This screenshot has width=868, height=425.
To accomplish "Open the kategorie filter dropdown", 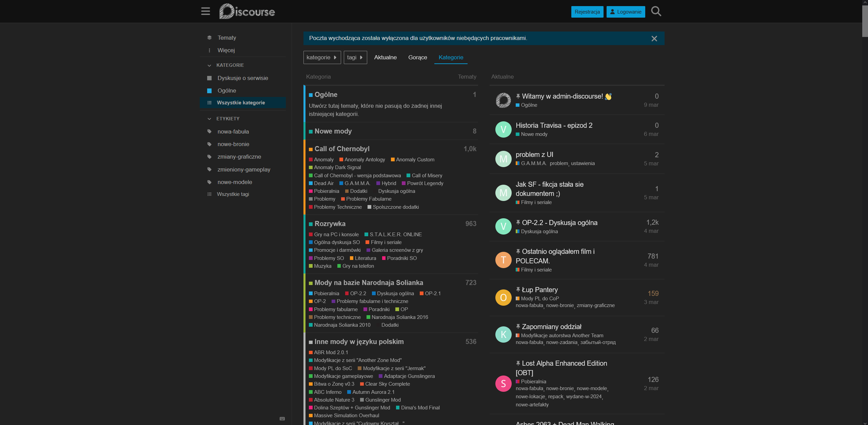I will (322, 57).
